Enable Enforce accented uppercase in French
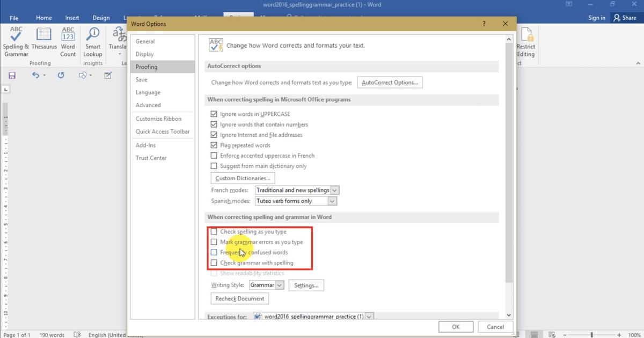 (x=214, y=156)
